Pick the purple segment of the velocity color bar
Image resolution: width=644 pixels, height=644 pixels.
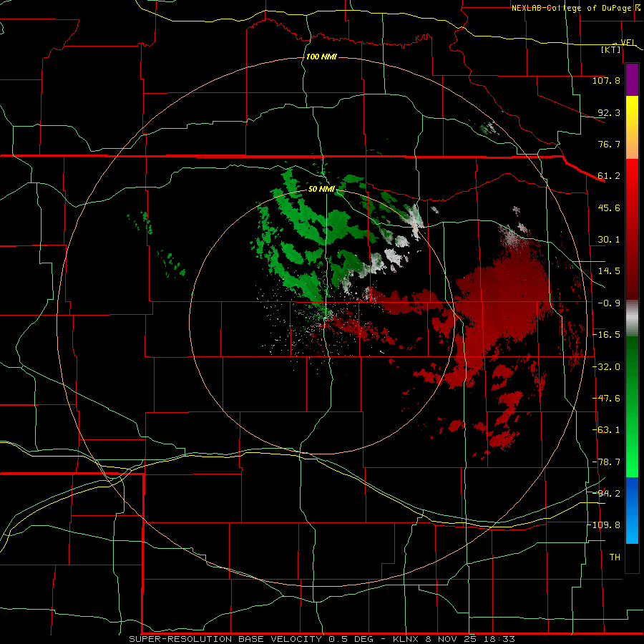pyautogui.click(x=632, y=79)
